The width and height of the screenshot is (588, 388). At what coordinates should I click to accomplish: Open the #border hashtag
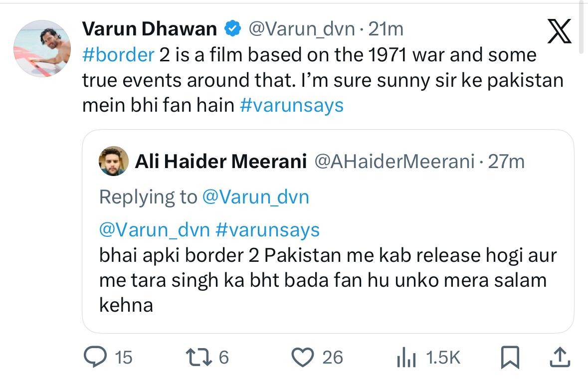tap(118, 55)
